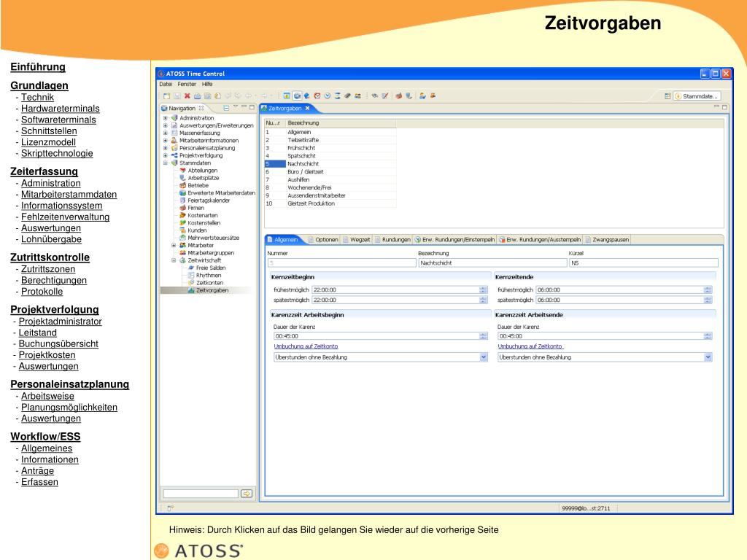
Task: Adjust Karenzzeit Arbeitsbeginn duration stepper
Action: click(x=483, y=336)
